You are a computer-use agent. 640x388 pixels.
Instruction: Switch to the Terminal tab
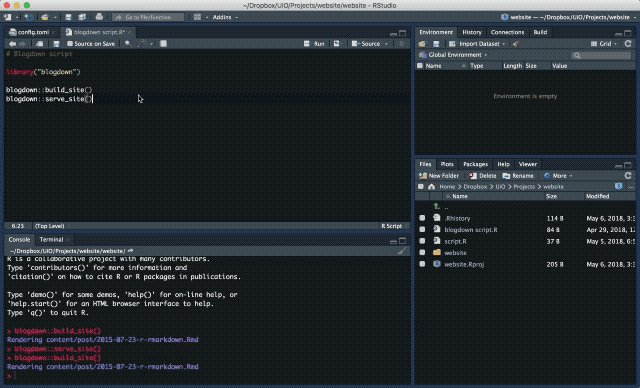tap(51, 239)
